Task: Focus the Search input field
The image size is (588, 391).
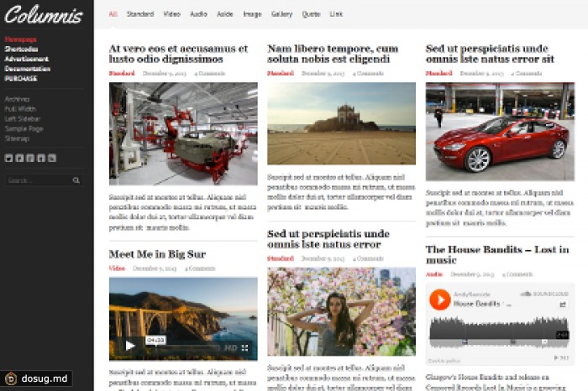Action: pos(38,180)
